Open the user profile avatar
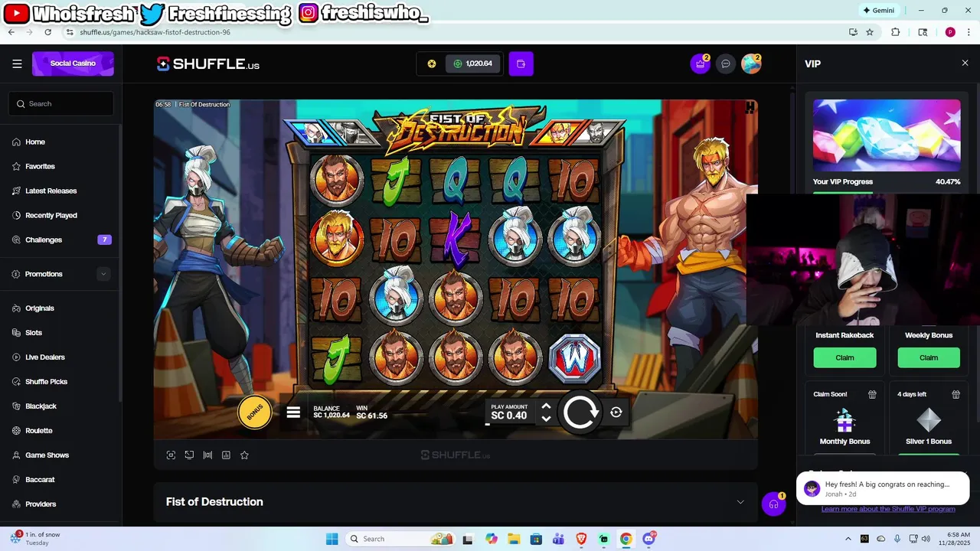 click(751, 64)
